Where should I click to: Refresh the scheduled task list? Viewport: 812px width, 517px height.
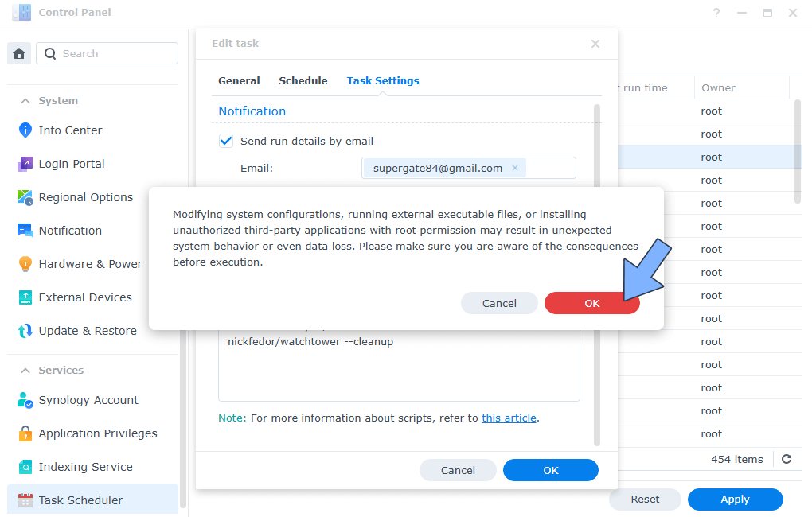[787, 459]
